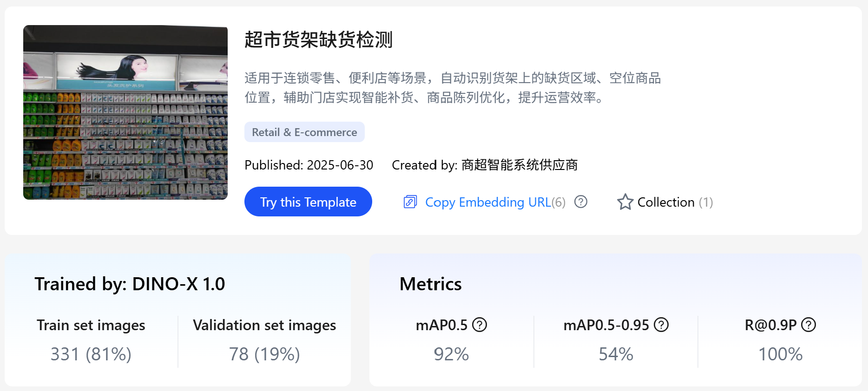Click the mAP0.5 help question icon
This screenshot has height=391, width=868.
480,325
